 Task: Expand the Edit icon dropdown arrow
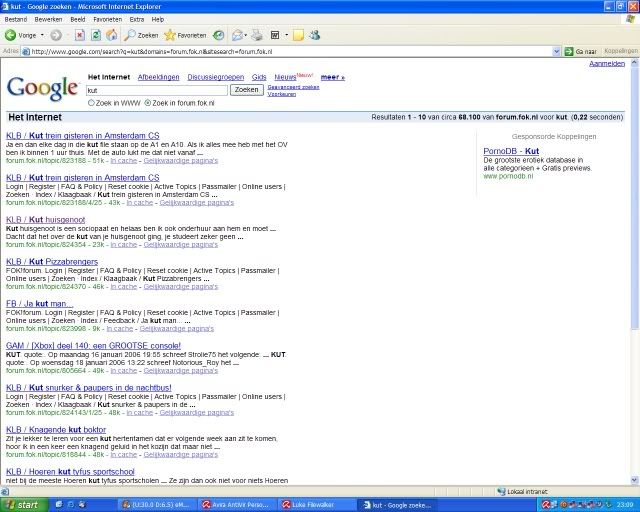[287, 36]
